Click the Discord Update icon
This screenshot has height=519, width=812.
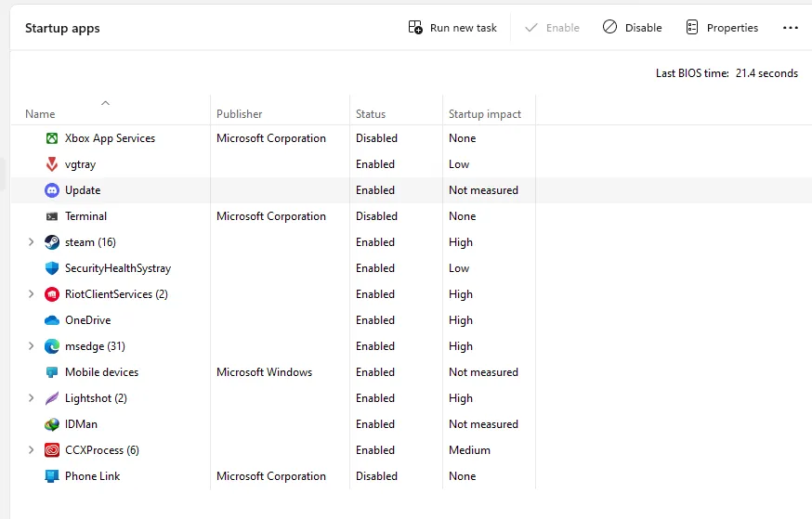52,190
